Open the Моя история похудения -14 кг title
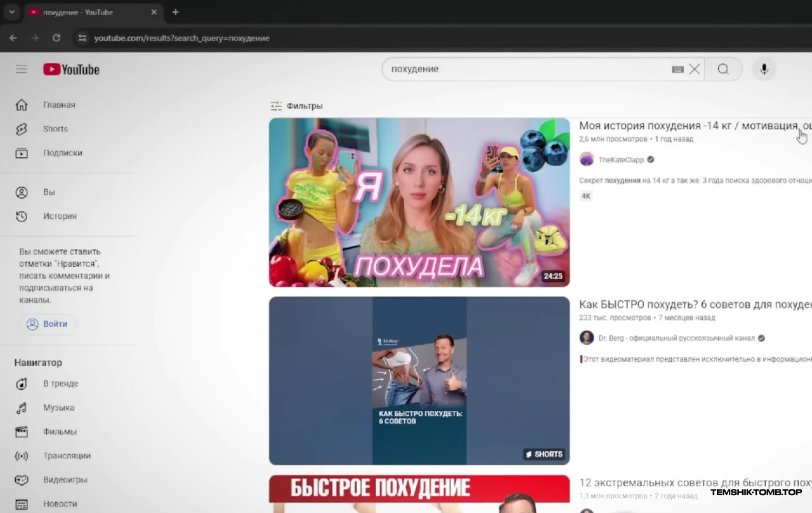 click(695, 126)
